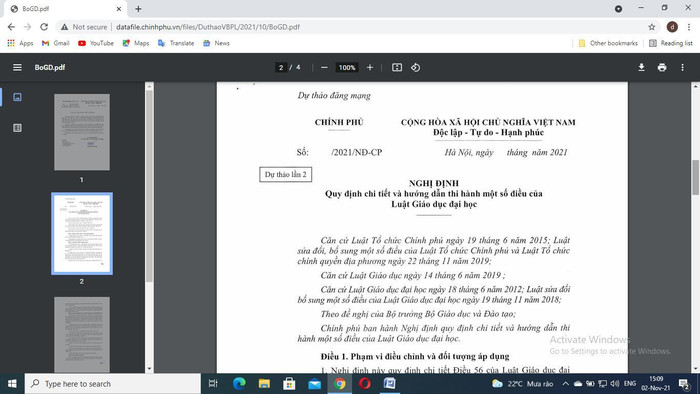Open the Maps bookmark
The image size is (700, 394).
136,43
